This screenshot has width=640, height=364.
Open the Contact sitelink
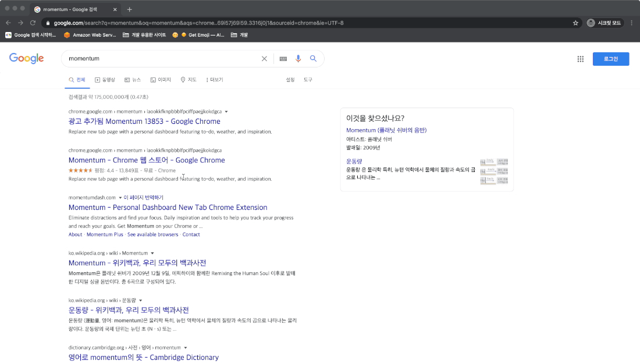191,235
